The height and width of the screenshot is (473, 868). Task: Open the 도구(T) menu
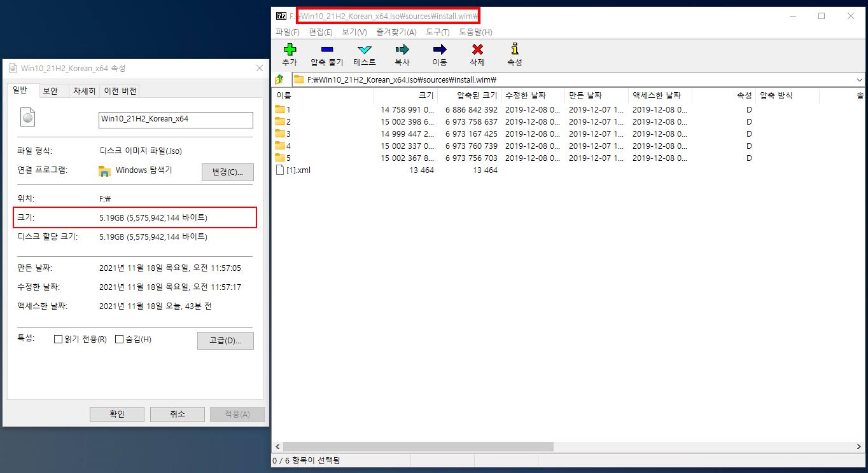click(437, 32)
